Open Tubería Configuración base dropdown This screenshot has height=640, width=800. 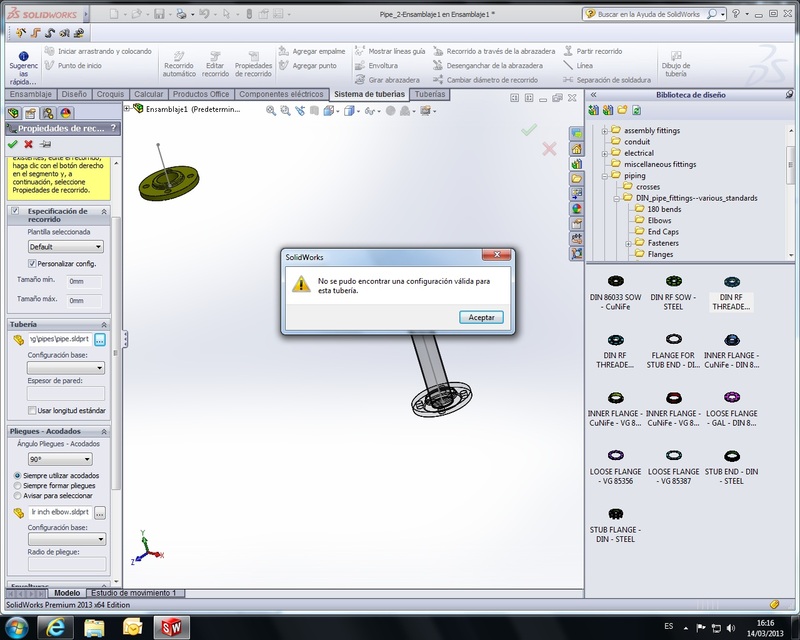[65, 367]
